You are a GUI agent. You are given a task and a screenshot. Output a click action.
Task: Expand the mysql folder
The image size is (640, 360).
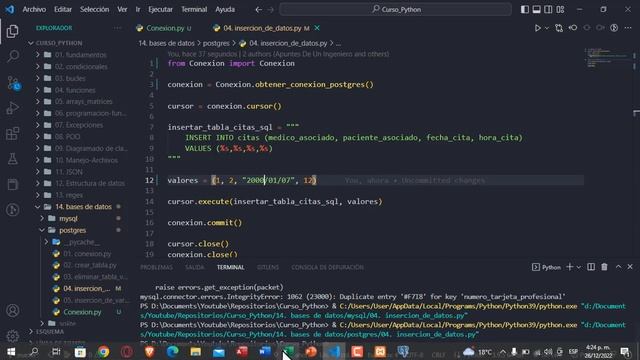point(68,218)
